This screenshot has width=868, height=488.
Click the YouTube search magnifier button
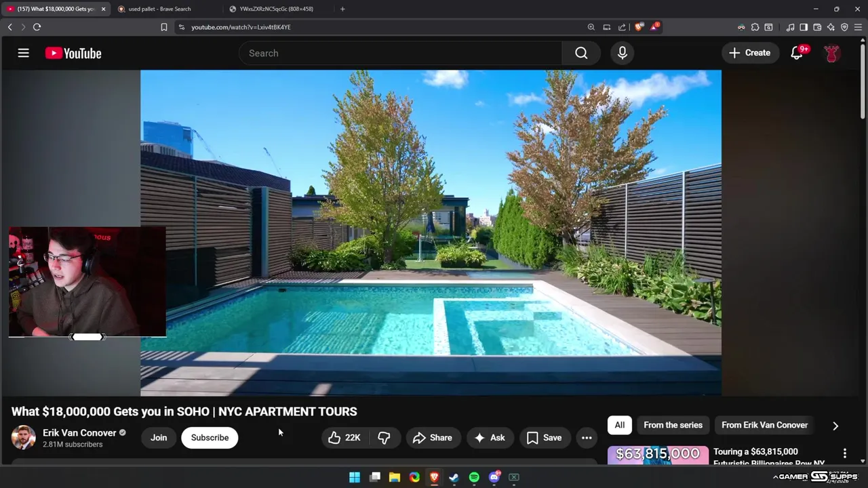point(581,53)
